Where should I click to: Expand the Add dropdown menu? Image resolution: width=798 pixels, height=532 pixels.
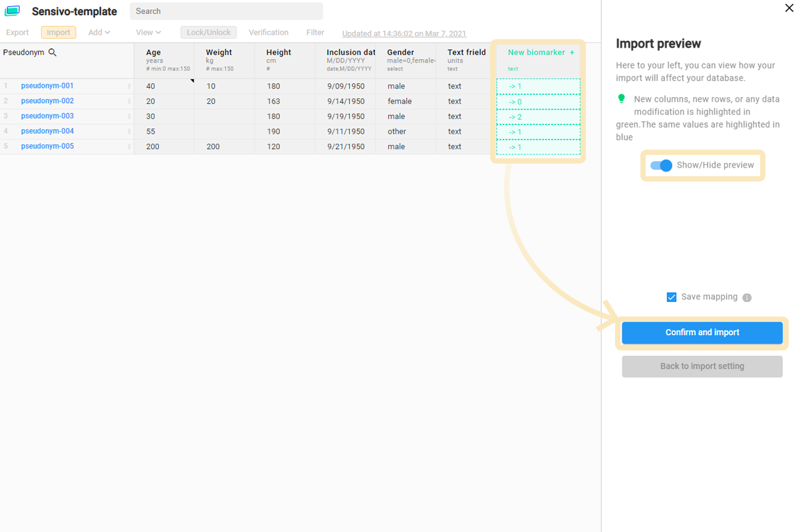(99, 33)
